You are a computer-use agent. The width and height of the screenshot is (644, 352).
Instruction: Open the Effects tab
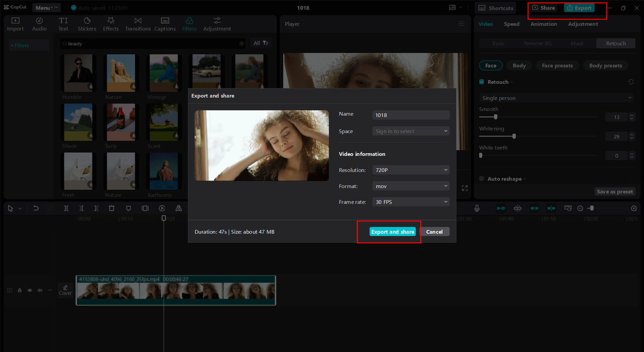pyautogui.click(x=111, y=24)
